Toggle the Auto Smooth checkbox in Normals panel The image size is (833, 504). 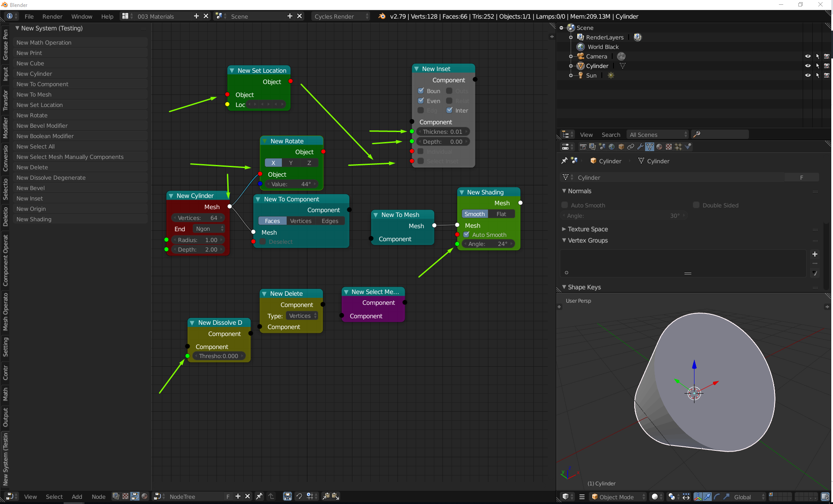(565, 205)
